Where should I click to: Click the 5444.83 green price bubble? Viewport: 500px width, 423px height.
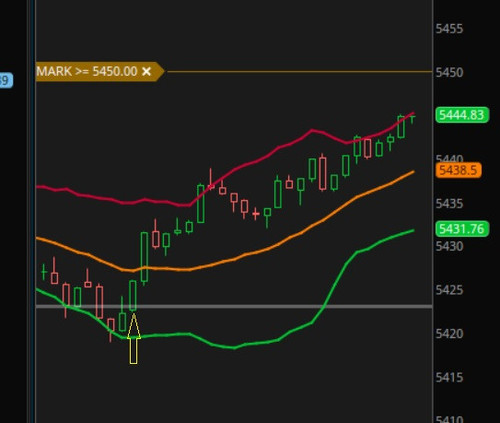tap(462, 115)
